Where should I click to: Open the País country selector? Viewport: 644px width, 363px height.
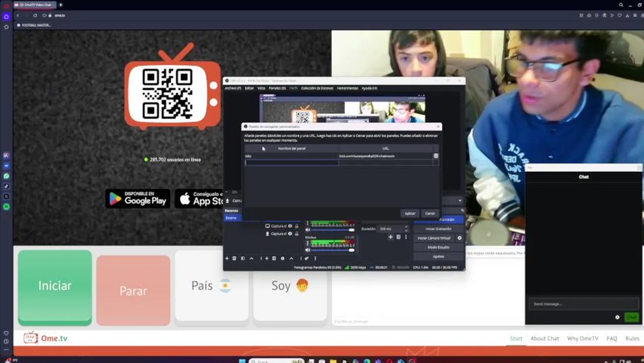212,286
